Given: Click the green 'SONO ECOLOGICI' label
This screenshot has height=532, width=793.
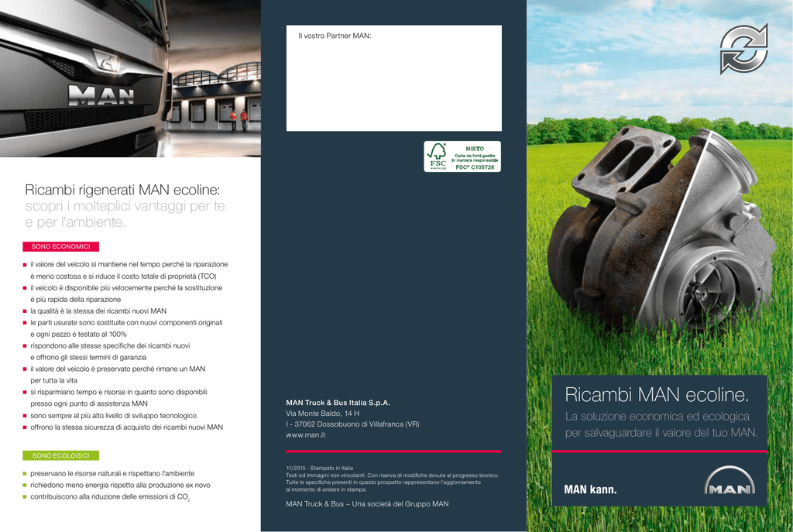Looking at the screenshot, I should pyautogui.click(x=60, y=455).
